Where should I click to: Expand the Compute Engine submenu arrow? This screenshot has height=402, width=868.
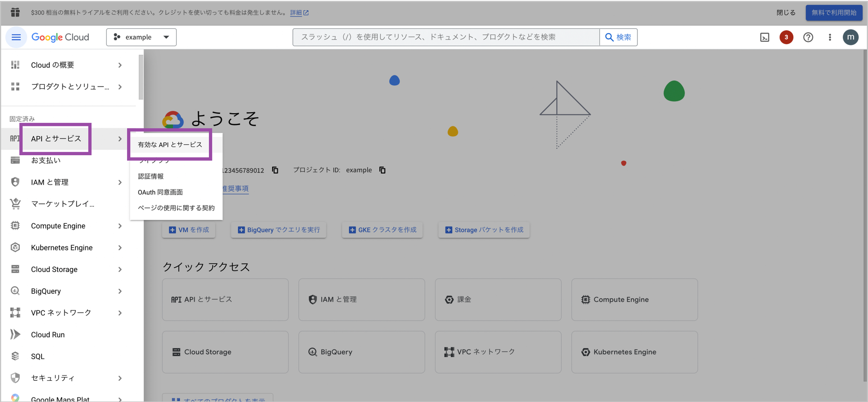(x=120, y=226)
